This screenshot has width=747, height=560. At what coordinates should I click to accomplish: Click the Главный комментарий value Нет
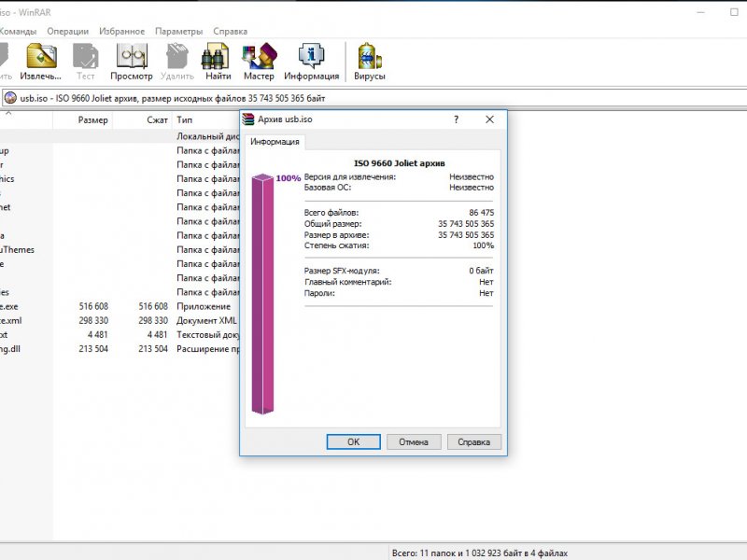pyautogui.click(x=486, y=282)
